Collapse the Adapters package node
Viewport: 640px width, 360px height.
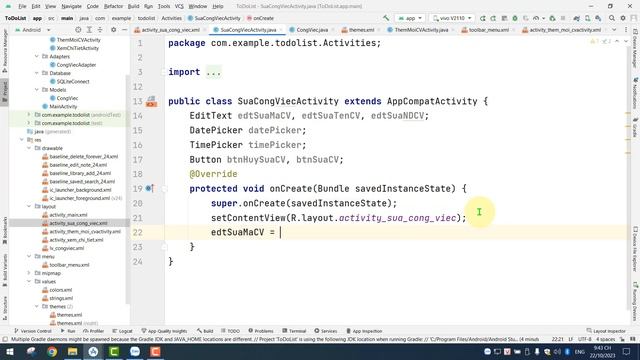pyautogui.click(x=37, y=56)
